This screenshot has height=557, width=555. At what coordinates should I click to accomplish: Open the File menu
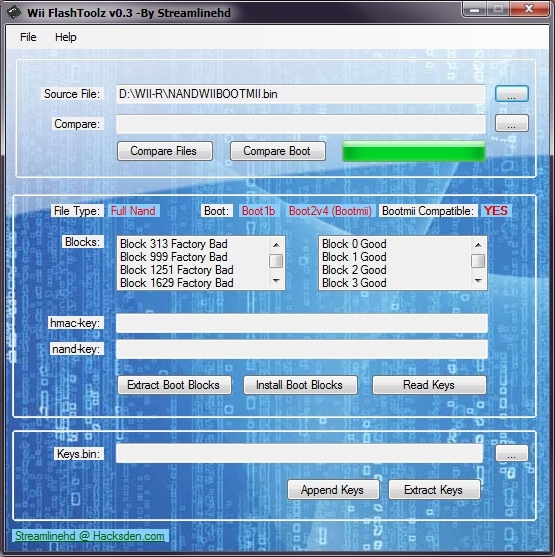click(x=28, y=37)
